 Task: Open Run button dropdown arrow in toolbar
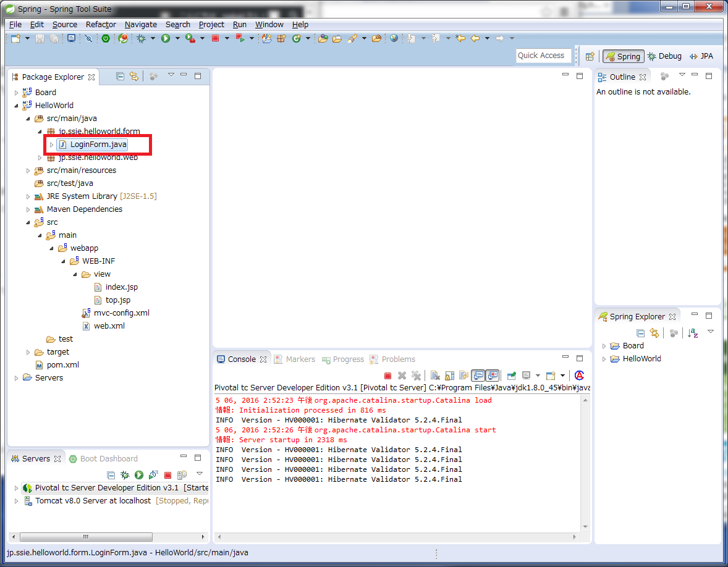pos(177,38)
